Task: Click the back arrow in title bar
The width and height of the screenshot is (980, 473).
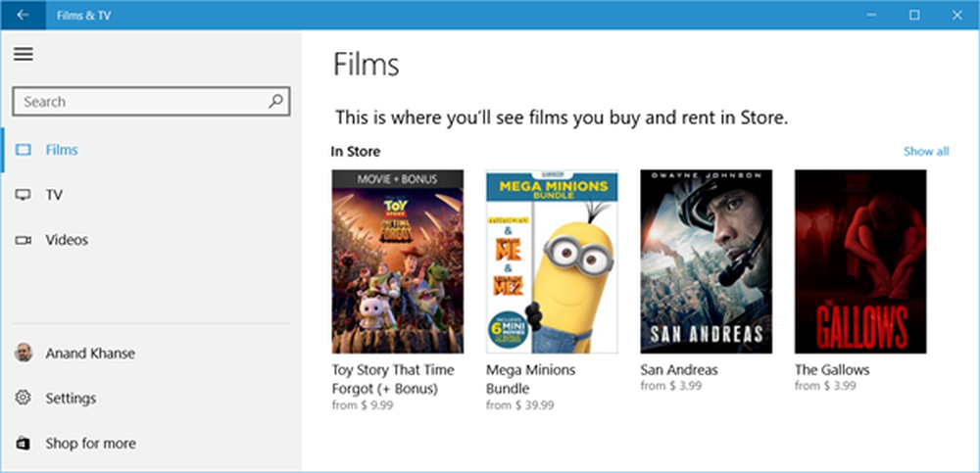Action: pos(24,15)
